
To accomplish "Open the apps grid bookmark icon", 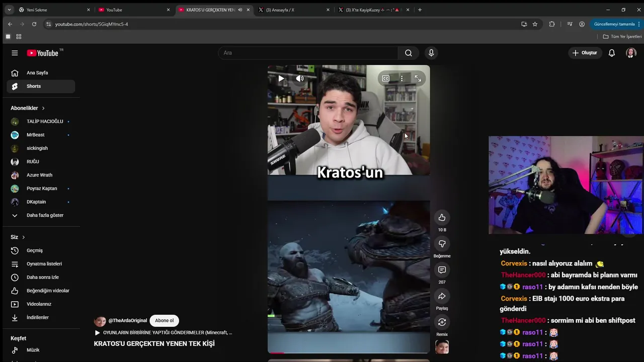I will tap(19, 36).
